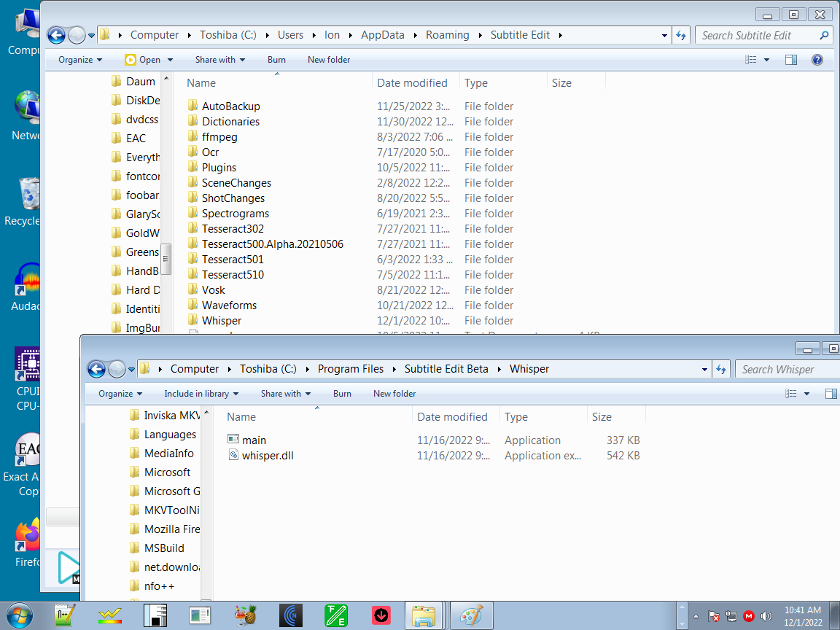Refresh the Whisper folder view

[721, 369]
